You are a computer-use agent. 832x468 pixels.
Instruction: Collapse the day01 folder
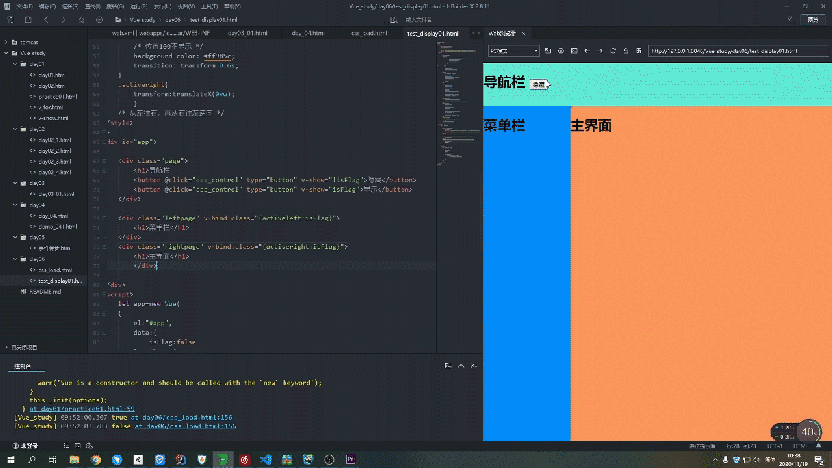[15, 64]
